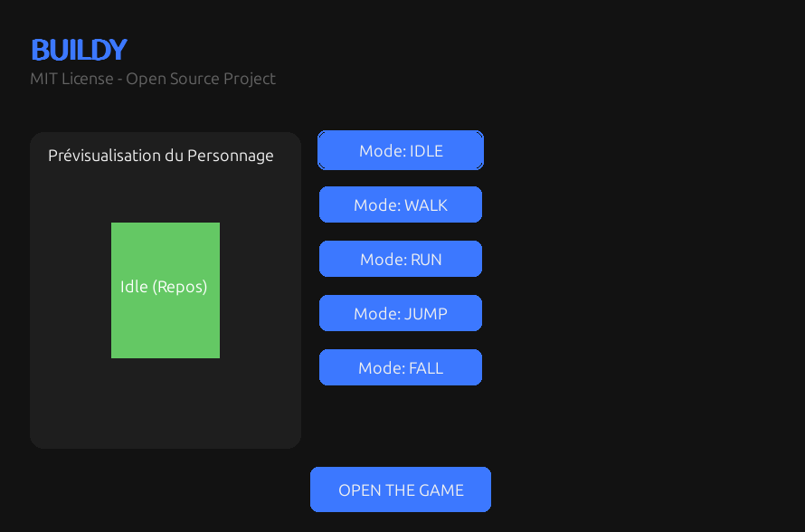Select the Idle (Repos) label text
The height and width of the screenshot is (532, 805).
(164, 287)
